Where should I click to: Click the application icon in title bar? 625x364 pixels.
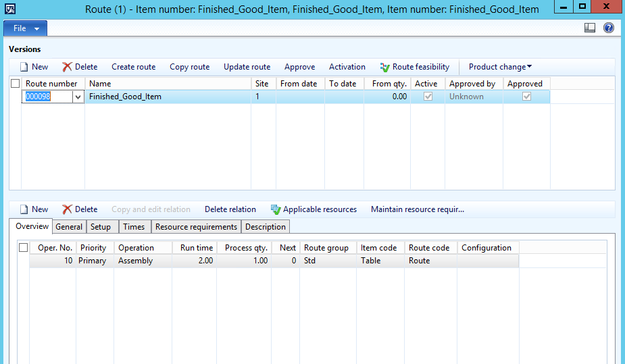click(x=10, y=9)
